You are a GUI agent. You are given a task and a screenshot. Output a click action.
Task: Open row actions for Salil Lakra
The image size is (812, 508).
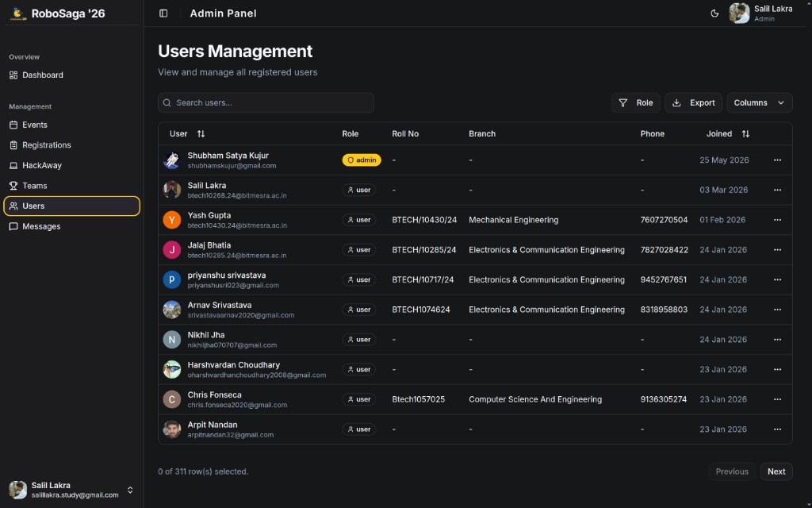(x=777, y=190)
